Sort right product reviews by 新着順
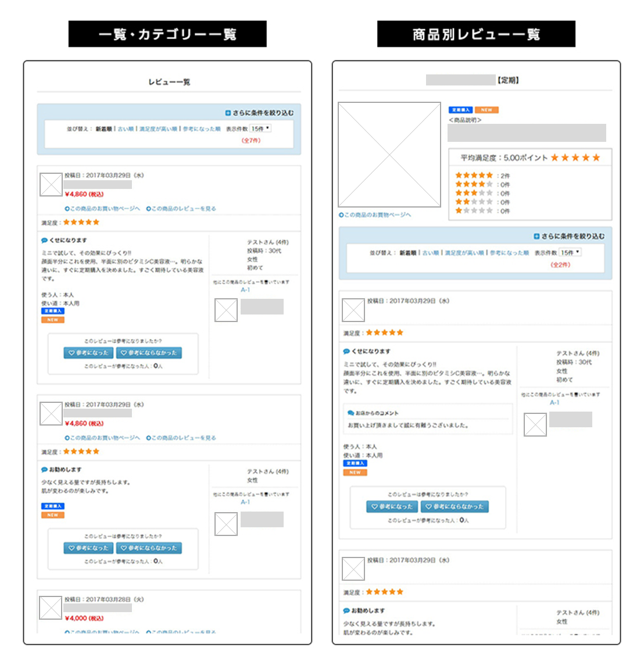Viewport: 644px width, 654px height. 408,253
